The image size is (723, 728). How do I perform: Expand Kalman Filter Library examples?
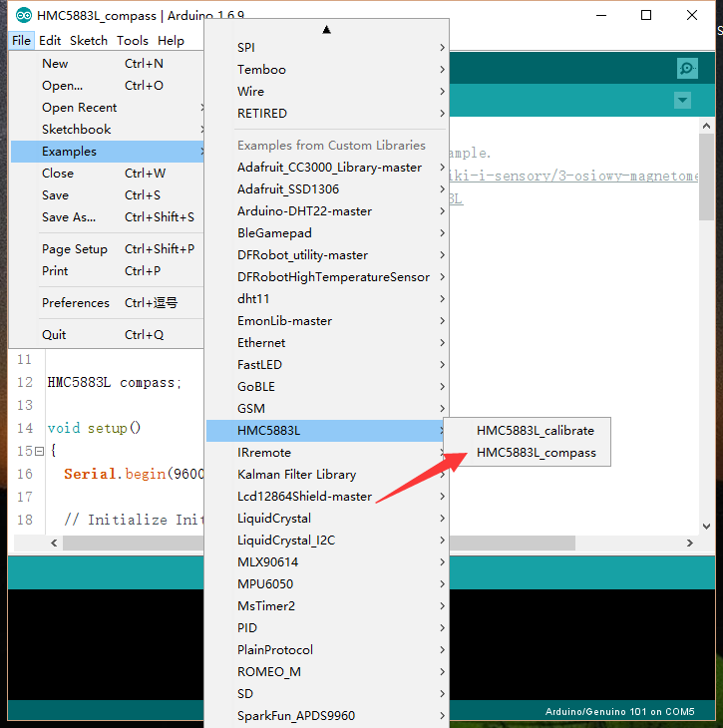327,474
